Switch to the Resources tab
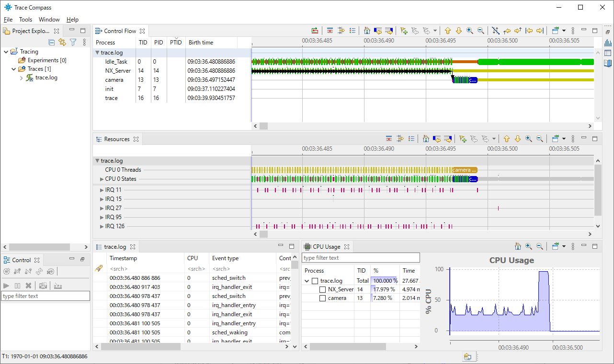Image resolution: width=614 pixels, height=364 pixels. point(116,139)
